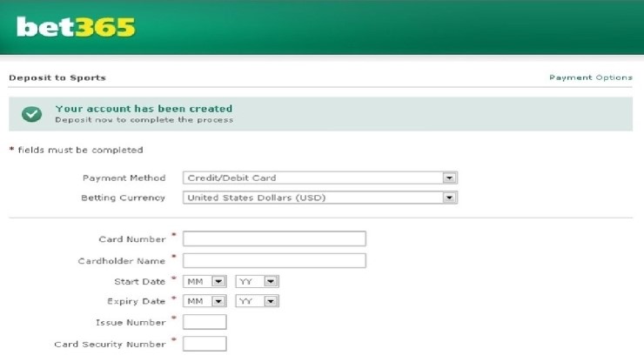Click the Start Date label
This screenshot has width=644, height=362.
point(139,281)
